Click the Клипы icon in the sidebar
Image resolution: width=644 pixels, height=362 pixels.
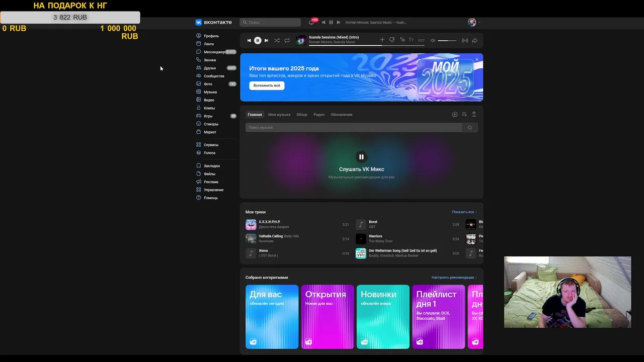click(x=199, y=108)
